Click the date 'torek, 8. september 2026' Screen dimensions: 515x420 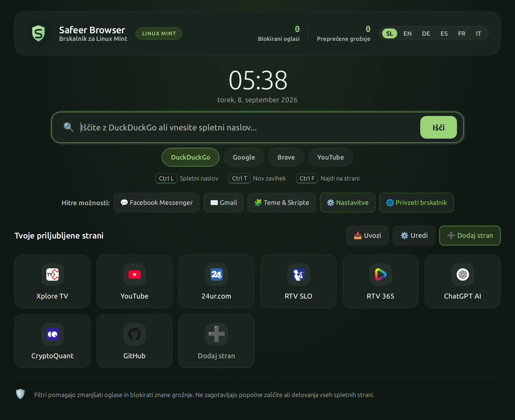pos(257,100)
